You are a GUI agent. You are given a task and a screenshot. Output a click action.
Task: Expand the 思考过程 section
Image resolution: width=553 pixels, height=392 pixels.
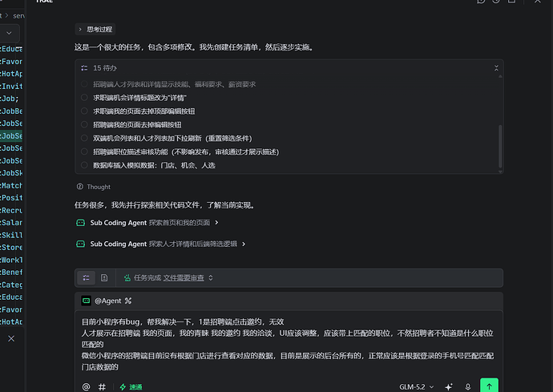95,30
